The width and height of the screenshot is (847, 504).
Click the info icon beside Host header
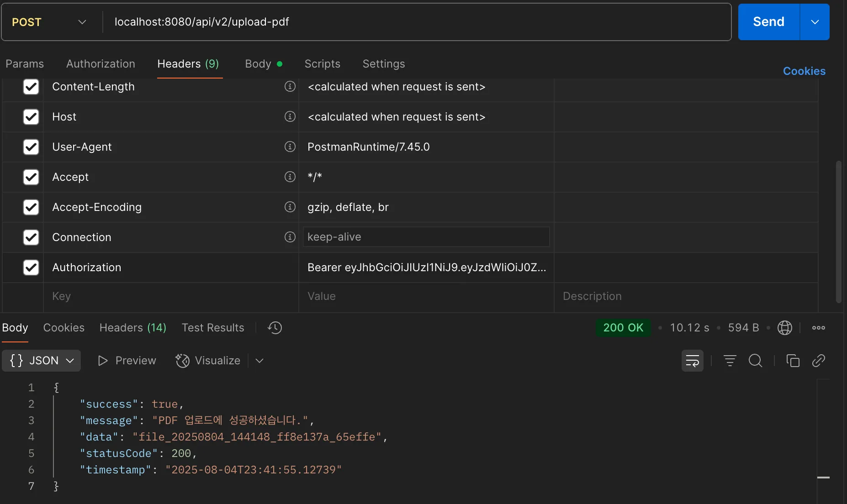point(290,116)
